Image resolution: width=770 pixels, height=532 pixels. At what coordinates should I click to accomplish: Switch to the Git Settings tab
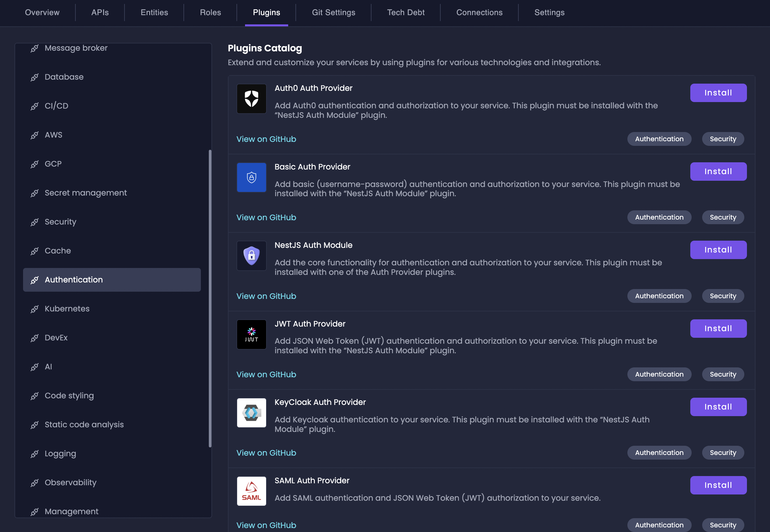(x=334, y=13)
